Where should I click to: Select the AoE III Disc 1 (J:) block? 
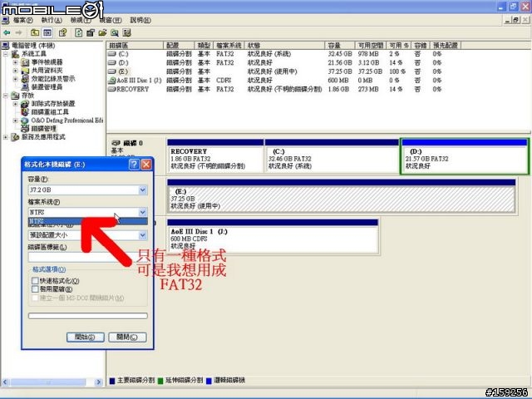pyautogui.click(x=273, y=236)
